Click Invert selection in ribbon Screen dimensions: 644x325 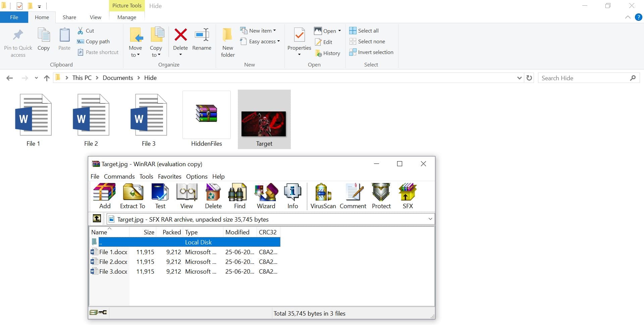pyautogui.click(x=371, y=52)
